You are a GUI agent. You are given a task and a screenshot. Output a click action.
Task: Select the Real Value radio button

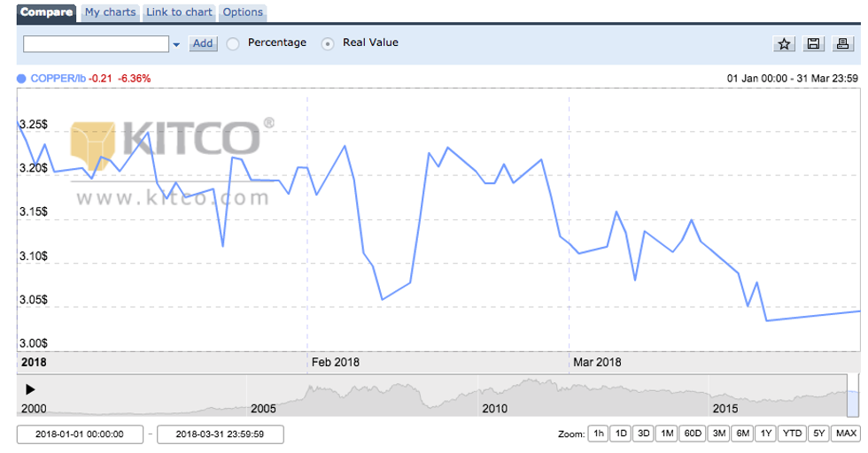[328, 43]
